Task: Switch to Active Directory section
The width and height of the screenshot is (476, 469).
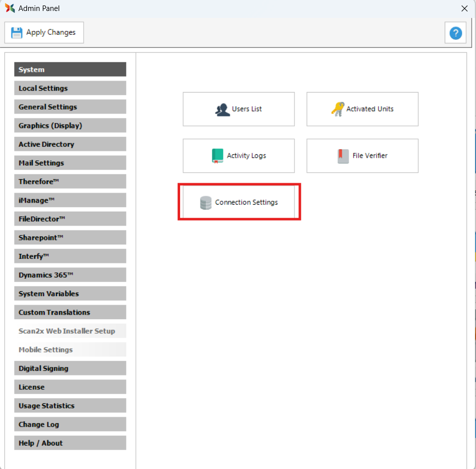Action: [x=70, y=144]
